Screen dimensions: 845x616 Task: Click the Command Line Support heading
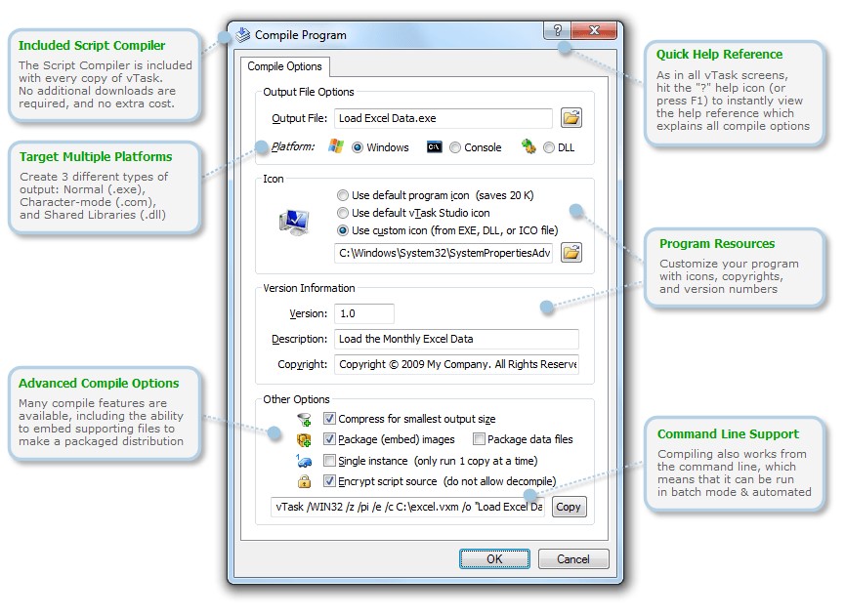click(728, 434)
